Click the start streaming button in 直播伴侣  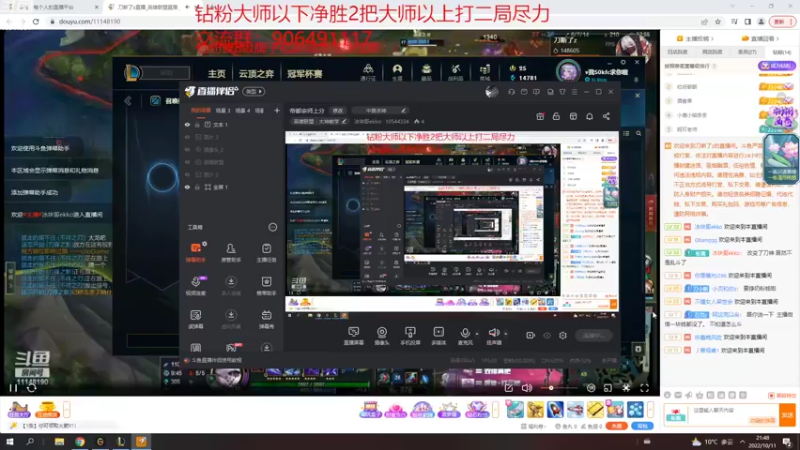pyautogui.click(x=593, y=336)
